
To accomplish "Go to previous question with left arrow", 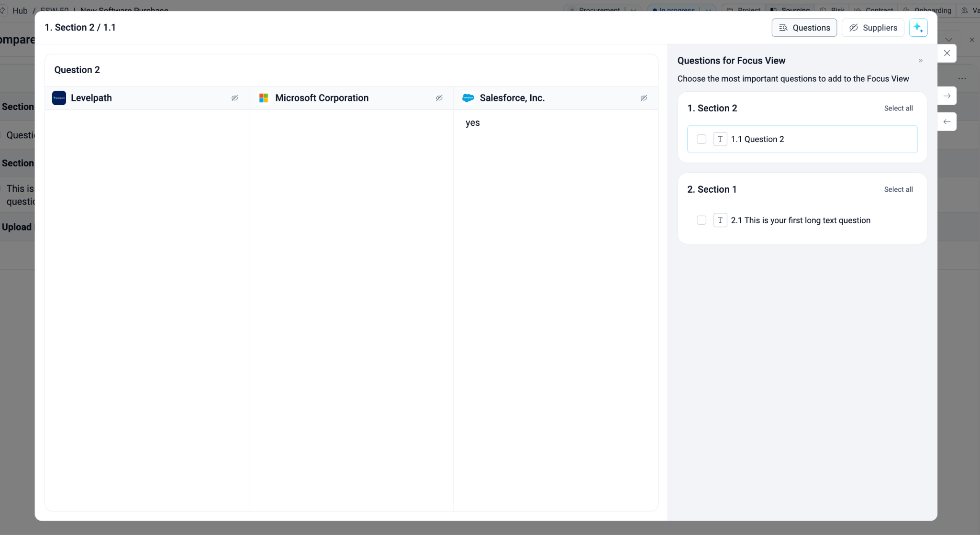I will coord(947,122).
